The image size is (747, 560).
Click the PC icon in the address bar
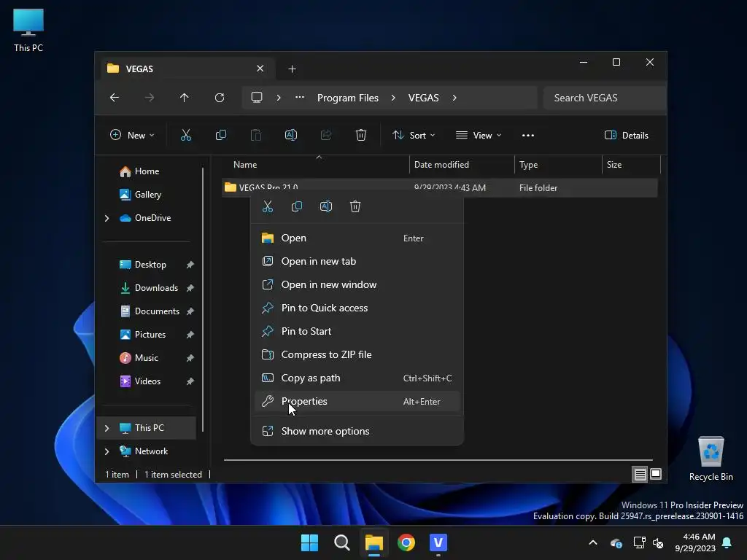[257, 98]
